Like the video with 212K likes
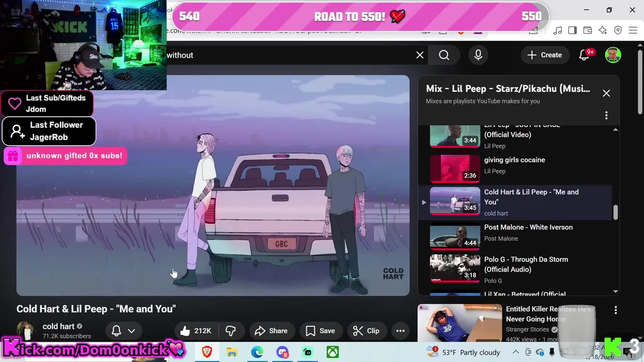Image resolution: width=644 pixels, height=362 pixels. [x=196, y=331]
